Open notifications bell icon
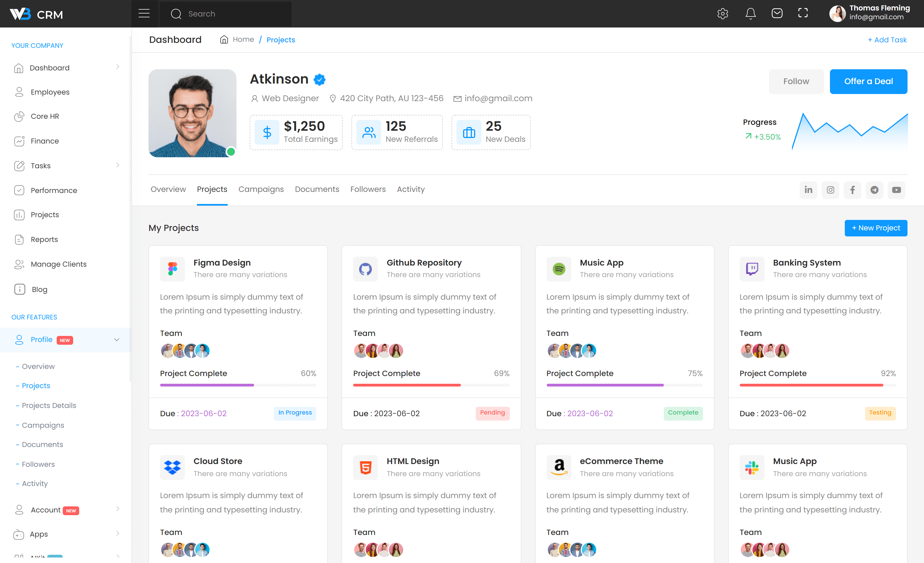The width and height of the screenshot is (924, 563). pos(750,14)
